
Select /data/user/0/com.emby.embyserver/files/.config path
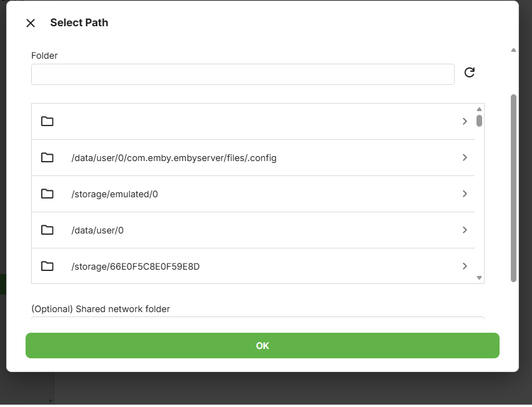(174, 158)
